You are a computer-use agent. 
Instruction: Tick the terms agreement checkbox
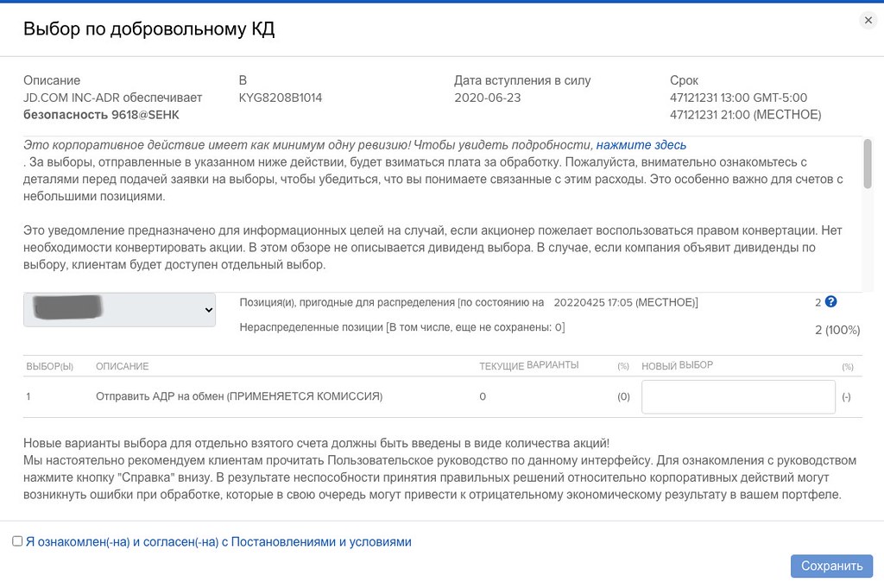pos(17,541)
